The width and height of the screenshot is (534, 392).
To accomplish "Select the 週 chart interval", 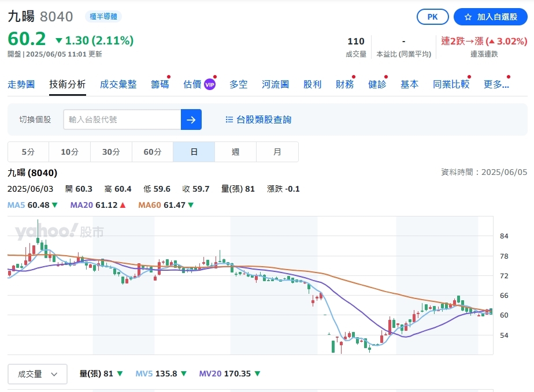I will [235, 151].
